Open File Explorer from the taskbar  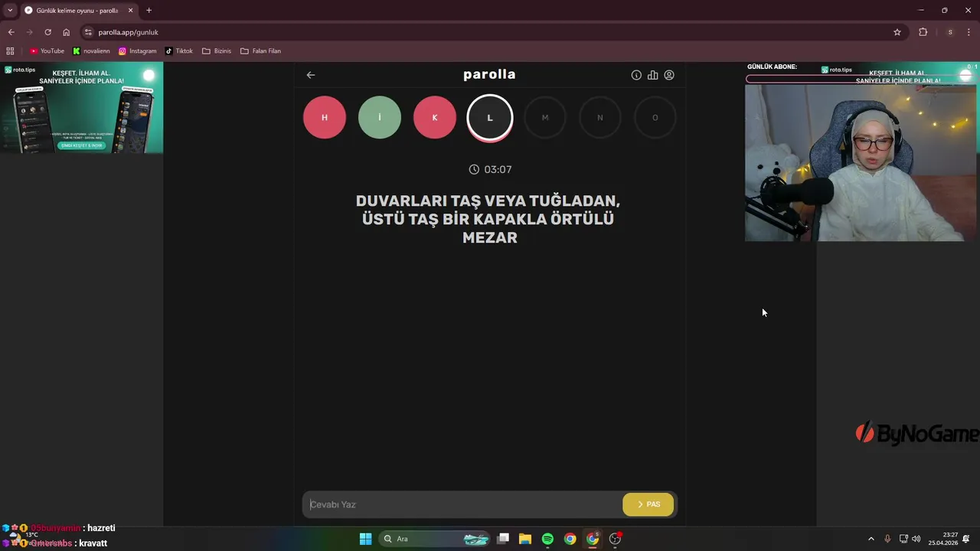(525, 539)
